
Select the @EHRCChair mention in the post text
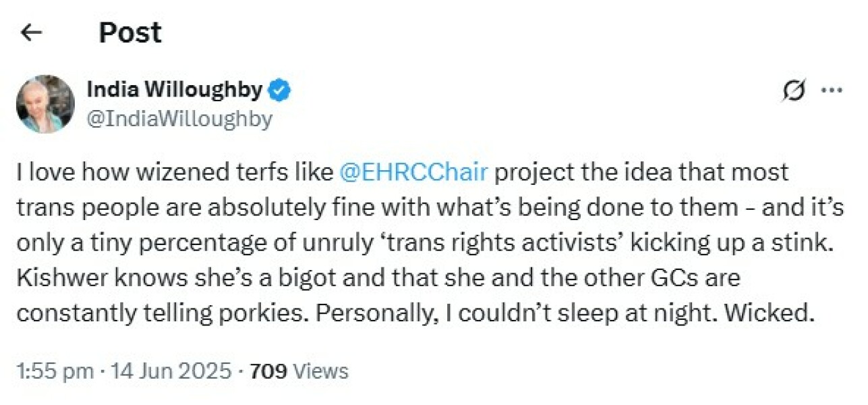[414, 172]
